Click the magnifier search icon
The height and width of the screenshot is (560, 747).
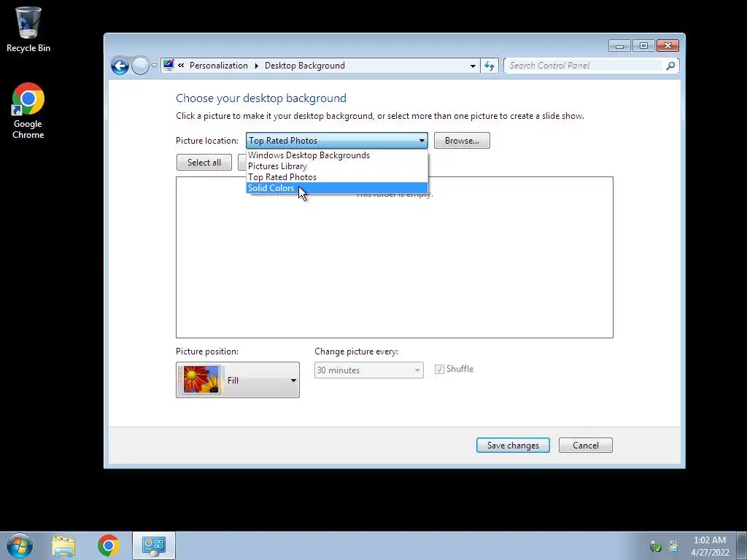670,66
